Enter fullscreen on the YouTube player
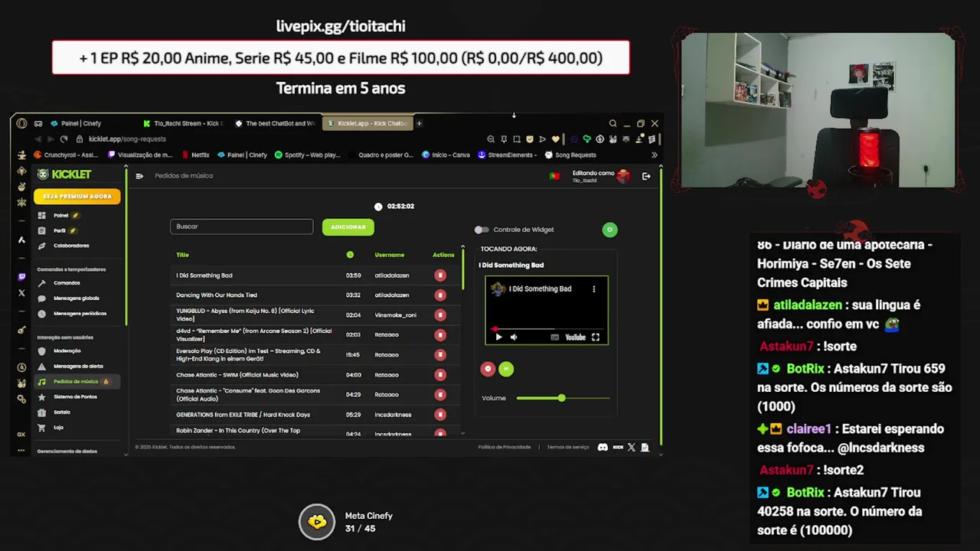The image size is (980, 551). [x=596, y=337]
